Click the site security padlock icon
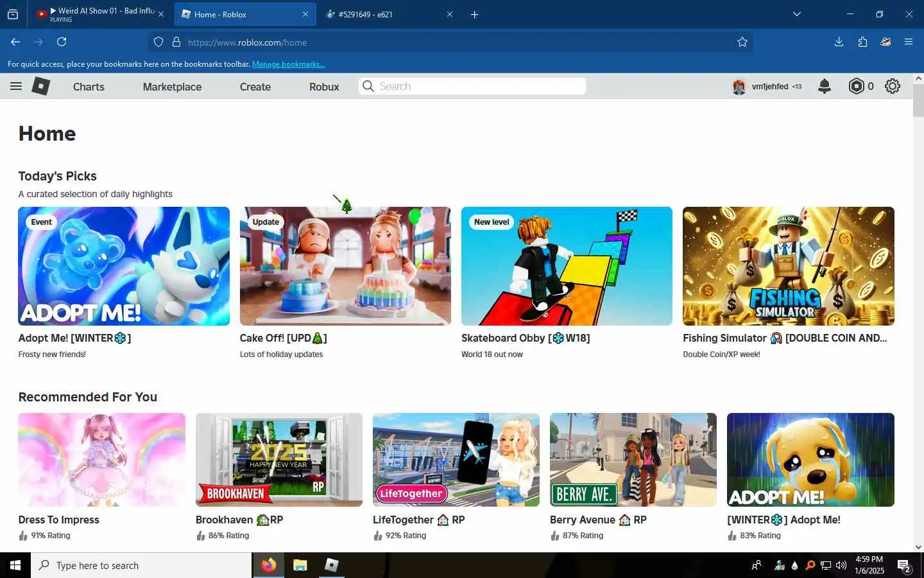Screen dimensions: 924x578 (x=176, y=42)
